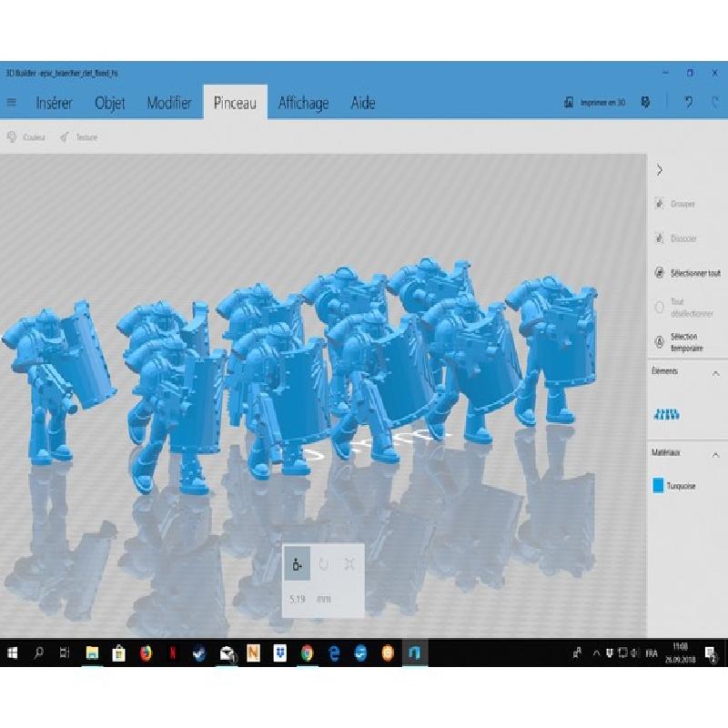
Task: Launch Google Chrome from the taskbar
Action: point(307,653)
